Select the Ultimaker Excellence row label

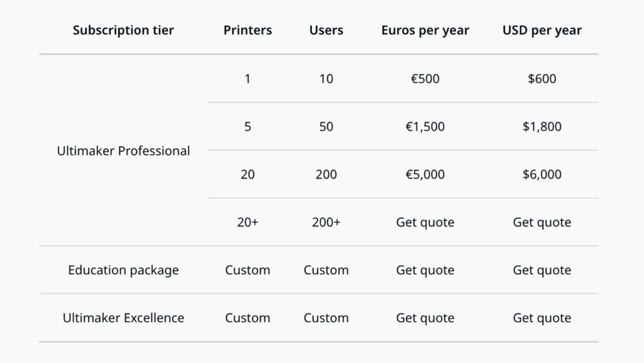(x=123, y=318)
